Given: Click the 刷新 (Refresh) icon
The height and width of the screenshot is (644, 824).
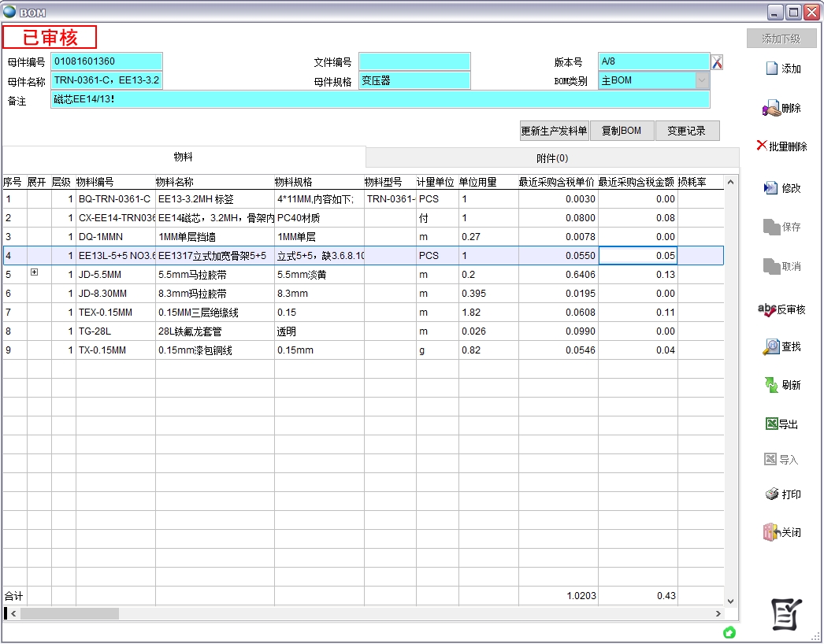Looking at the screenshot, I should pos(771,385).
